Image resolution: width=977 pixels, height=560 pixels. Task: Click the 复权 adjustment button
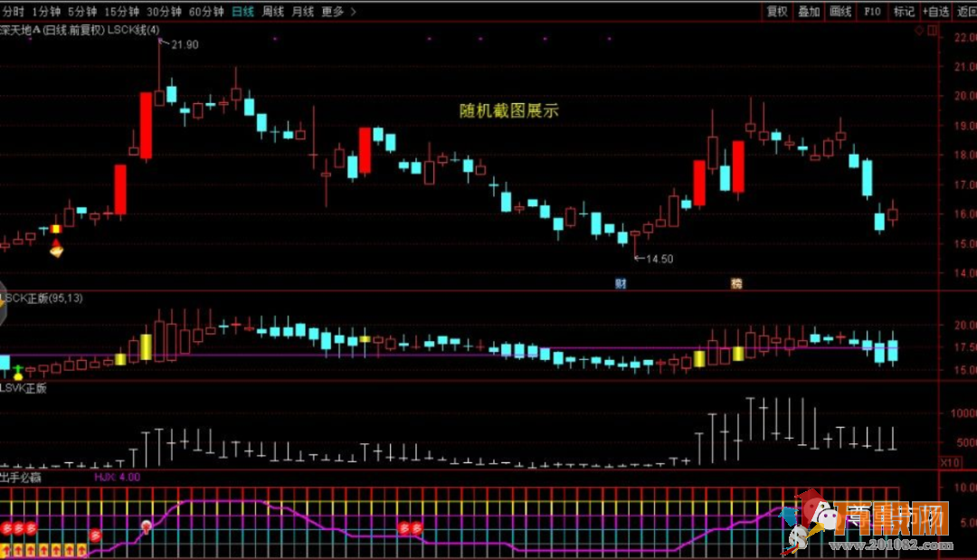(x=777, y=11)
